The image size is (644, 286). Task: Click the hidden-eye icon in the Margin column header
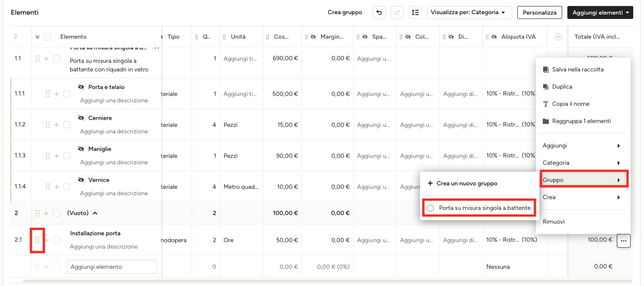click(x=314, y=37)
